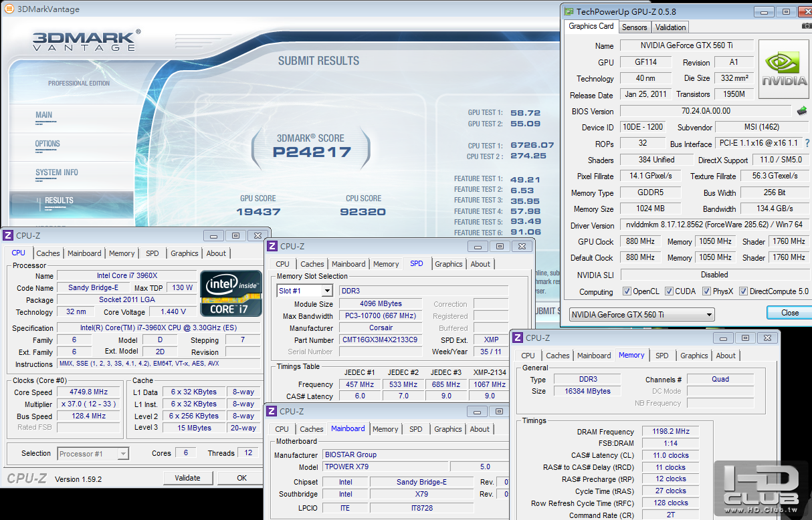Click the BIOS Version 70.24.0A.00.00 field
This screenshot has height=520, width=812.
(706, 111)
